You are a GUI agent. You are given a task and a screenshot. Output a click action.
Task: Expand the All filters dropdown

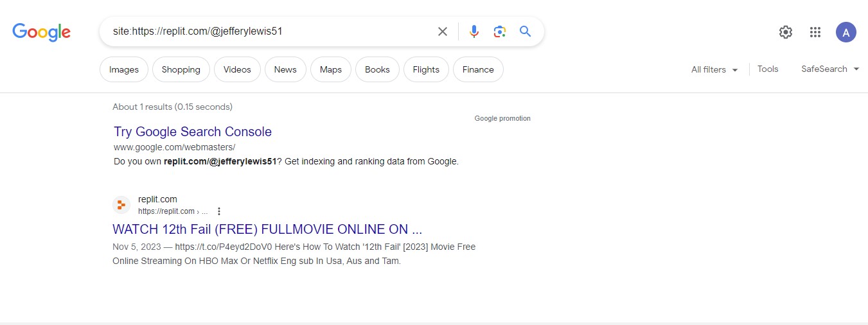coord(714,69)
